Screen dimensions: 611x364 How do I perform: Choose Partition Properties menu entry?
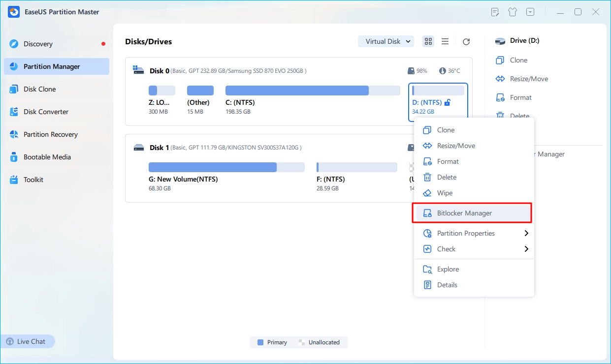point(474,233)
